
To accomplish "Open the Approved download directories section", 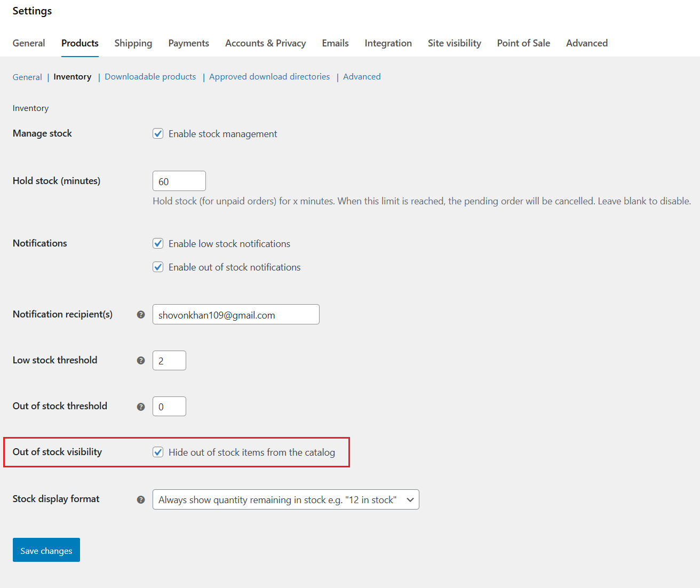I will (269, 76).
